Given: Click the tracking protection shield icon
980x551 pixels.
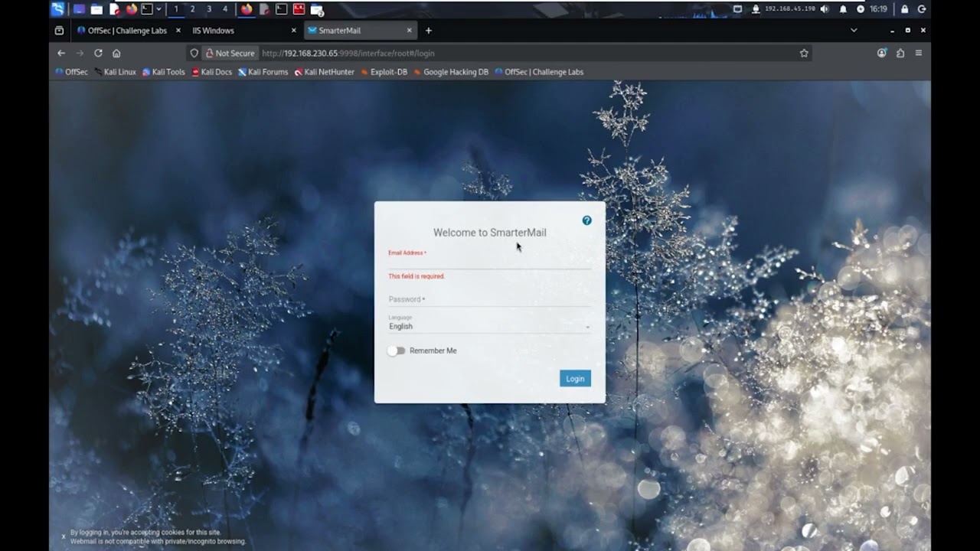Looking at the screenshot, I should tap(194, 54).
